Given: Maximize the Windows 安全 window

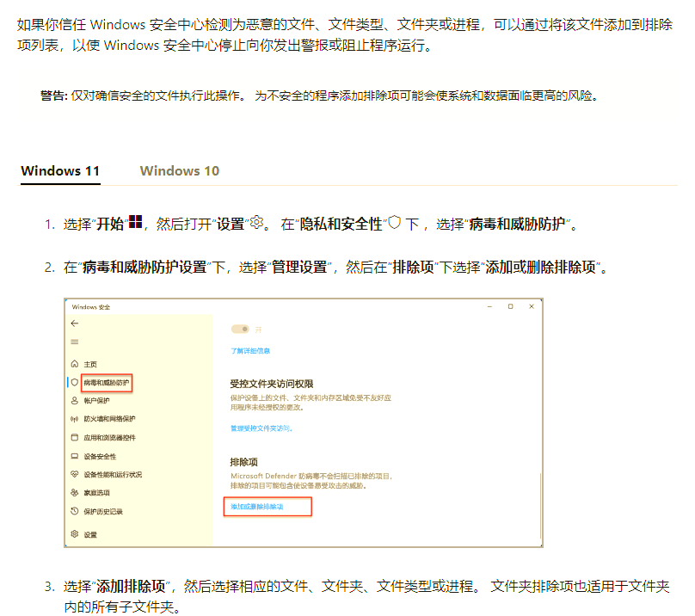Looking at the screenshot, I should [511, 306].
